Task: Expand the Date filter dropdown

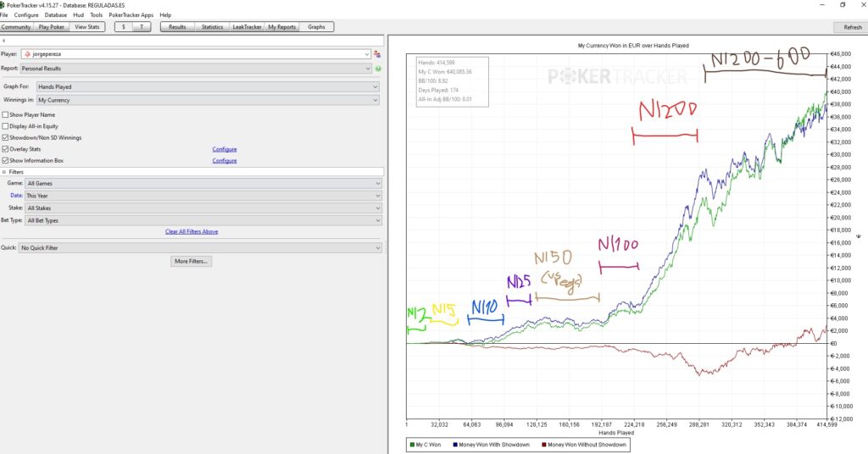Action: [203, 195]
